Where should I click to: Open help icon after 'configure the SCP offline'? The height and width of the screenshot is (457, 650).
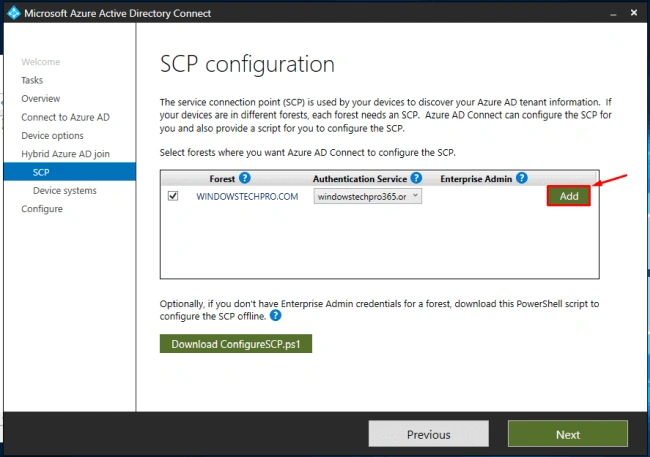click(276, 316)
